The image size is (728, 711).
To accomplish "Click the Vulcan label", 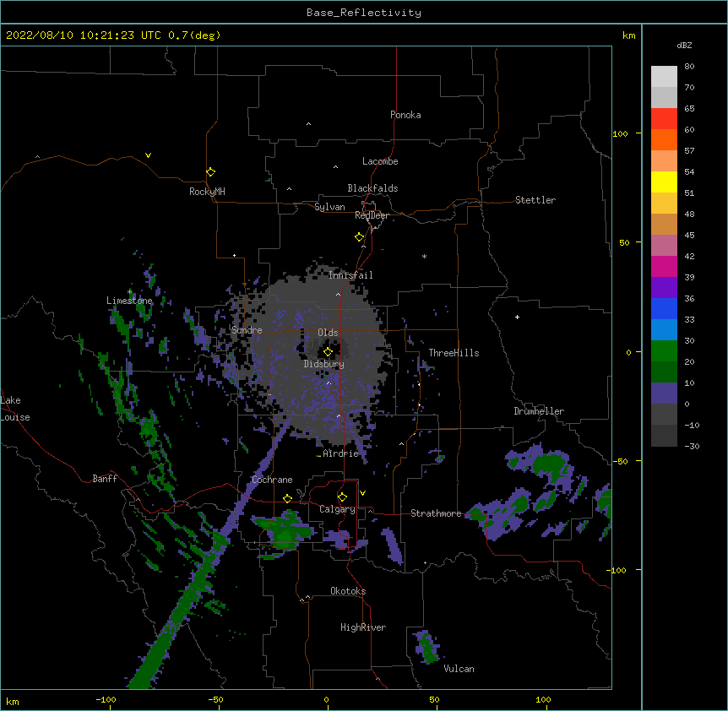I will 459,669.
